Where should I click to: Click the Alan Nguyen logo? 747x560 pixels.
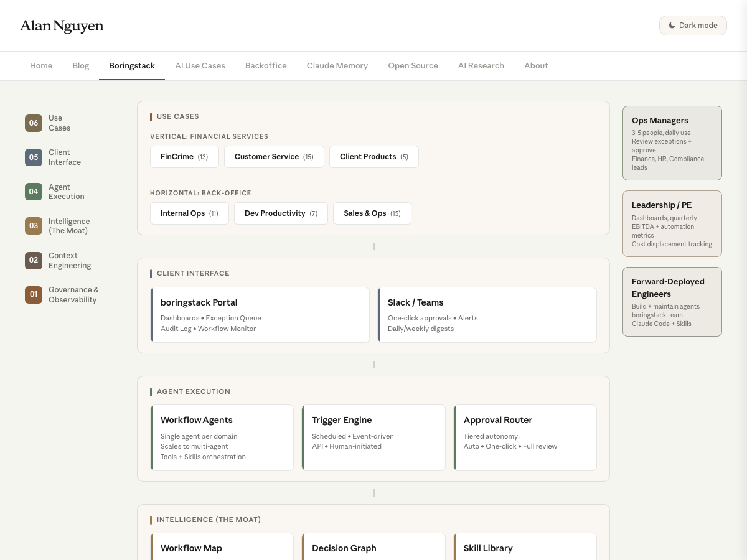point(62,26)
